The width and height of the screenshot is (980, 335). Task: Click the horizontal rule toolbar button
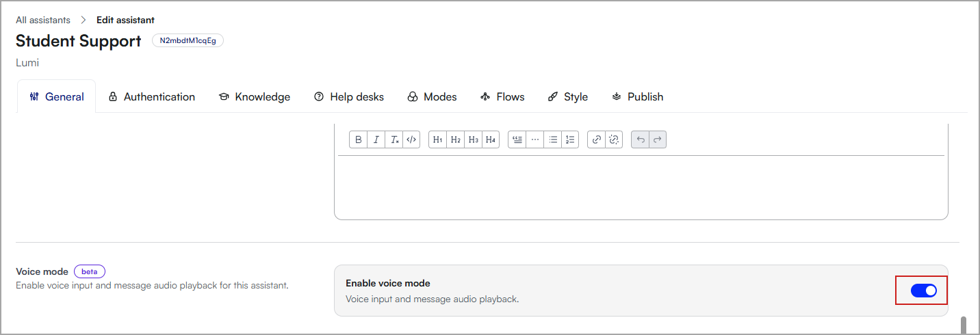pyautogui.click(x=535, y=139)
